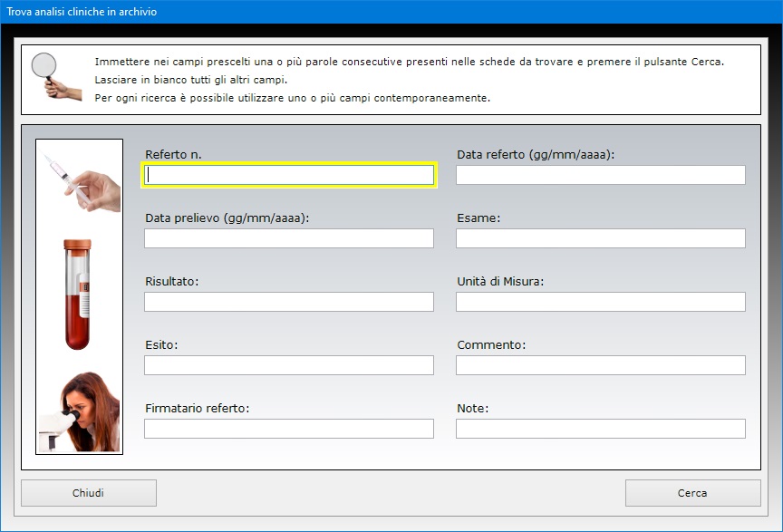Click the Referto n. input field
783x532 pixels.
(289, 175)
